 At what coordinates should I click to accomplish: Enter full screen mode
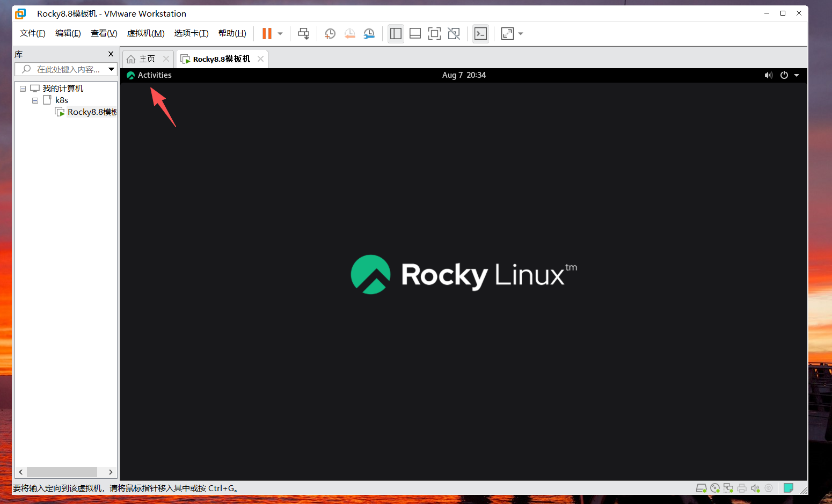[x=434, y=34]
